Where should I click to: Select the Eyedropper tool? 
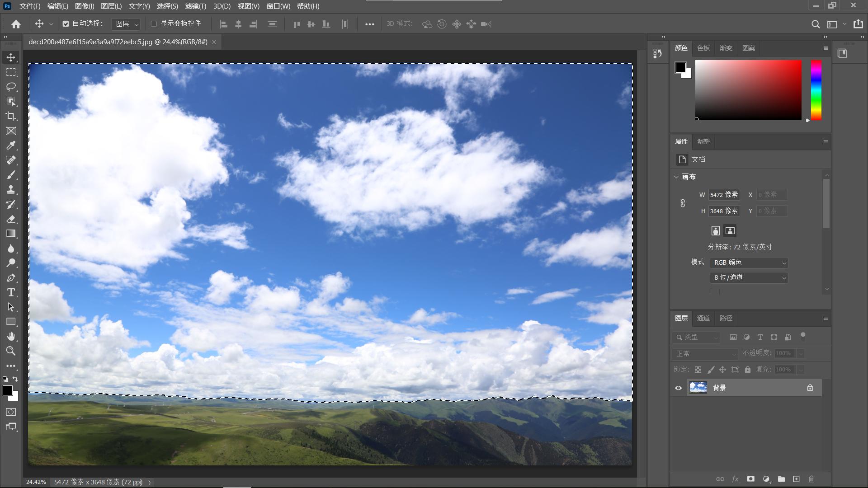pyautogui.click(x=11, y=145)
